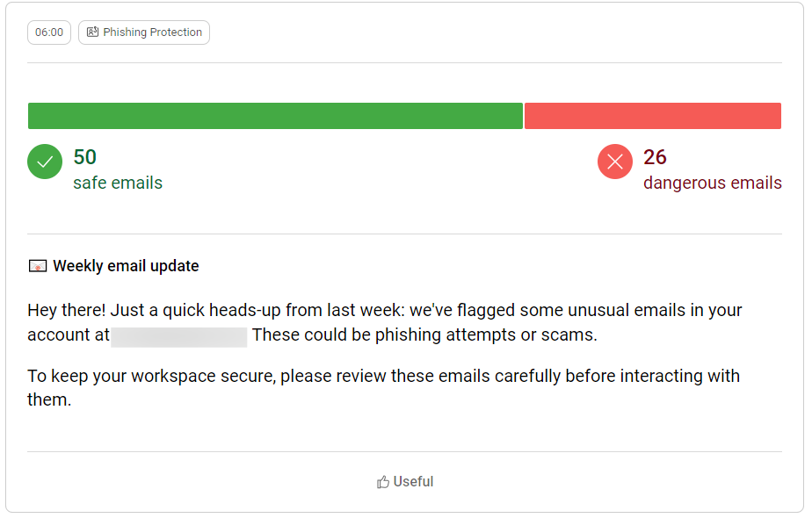Click the "Weekly email update" heading

click(x=126, y=266)
